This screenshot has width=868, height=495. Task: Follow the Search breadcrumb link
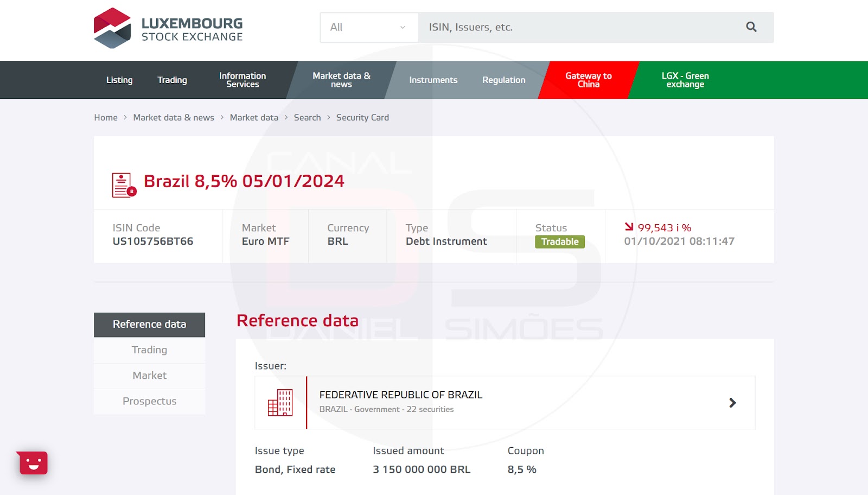pos(307,117)
